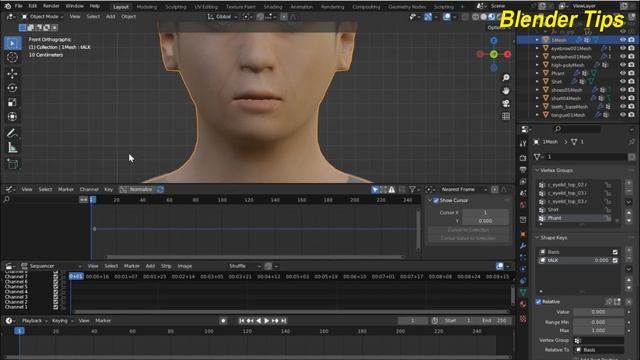Image resolution: width=640 pixels, height=360 pixels.
Task: Click the tALK shape key value 0.000
Action: (602, 260)
